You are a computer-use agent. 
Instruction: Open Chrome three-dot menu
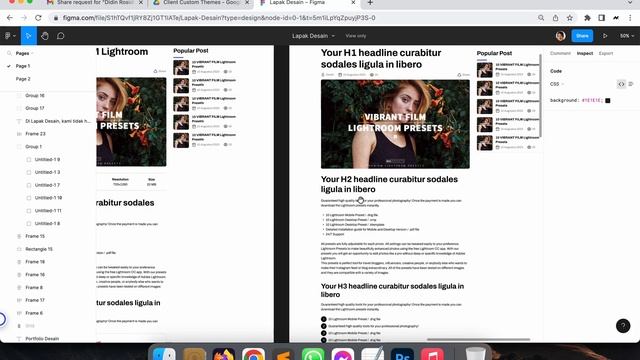[x=631, y=18]
